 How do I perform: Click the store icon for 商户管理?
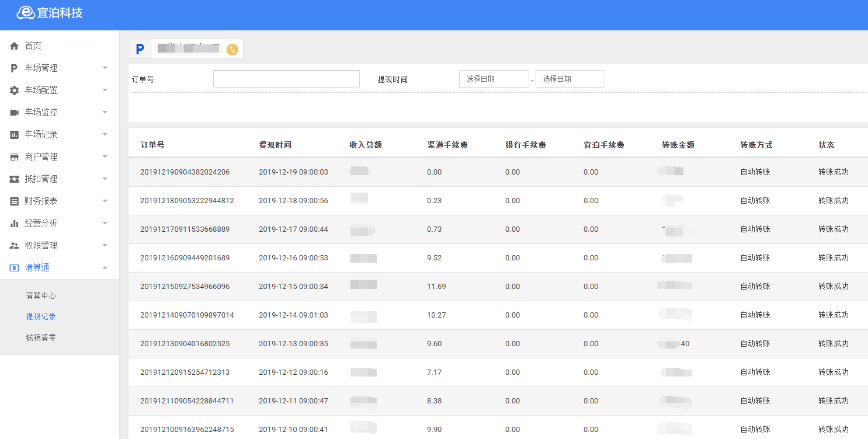[15, 157]
